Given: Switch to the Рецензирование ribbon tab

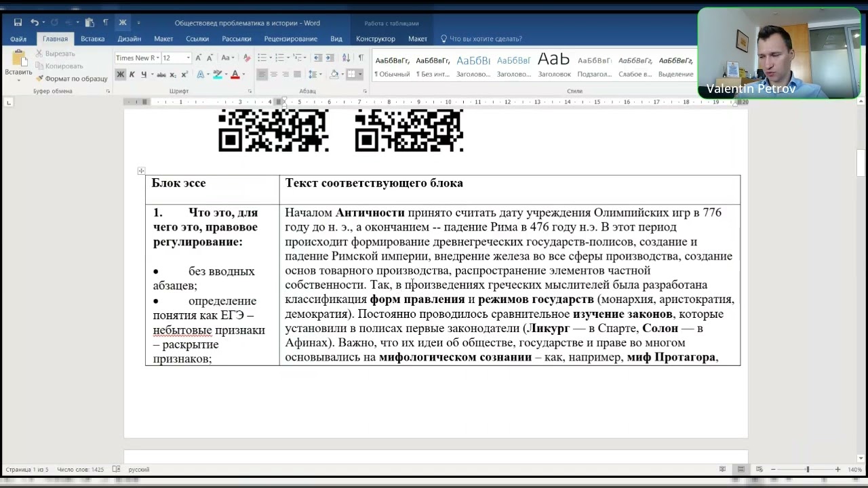Looking at the screenshot, I should click(291, 39).
